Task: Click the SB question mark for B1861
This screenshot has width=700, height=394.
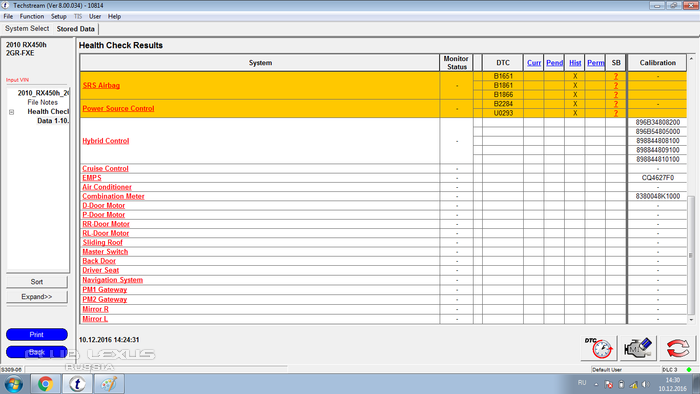Action: pos(616,86)
